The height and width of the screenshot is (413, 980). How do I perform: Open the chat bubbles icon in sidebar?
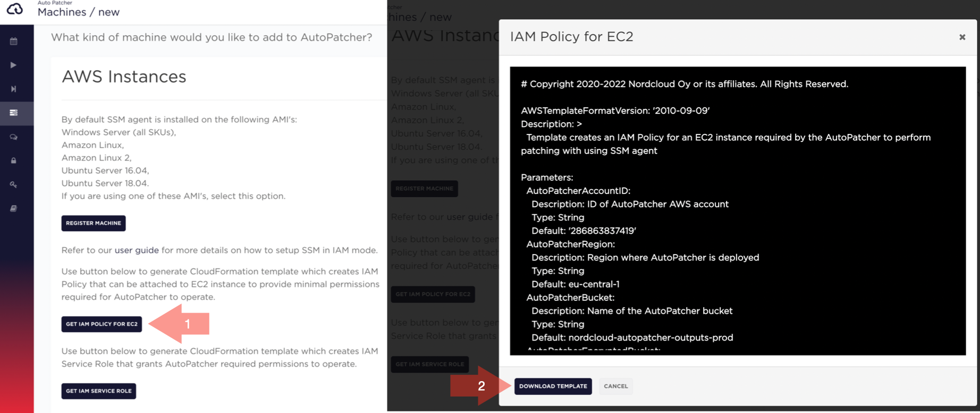pos(14,137)
